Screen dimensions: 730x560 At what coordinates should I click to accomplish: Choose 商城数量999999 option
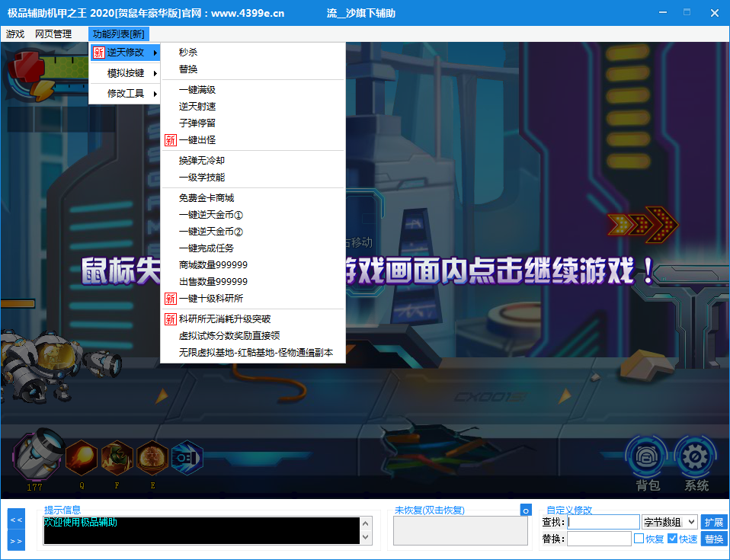(253, 265)
